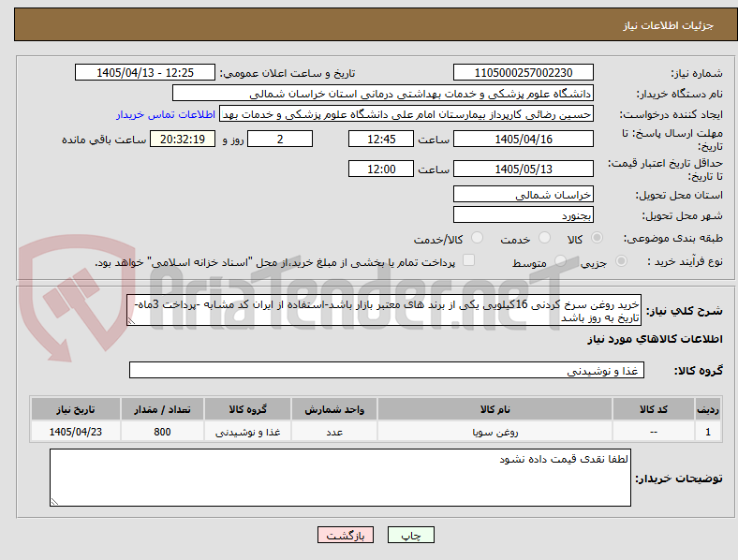Click the buyer organization name field
Image resolution: width=738 pixels, height=560 pixels.
click(x=383, y=93)
